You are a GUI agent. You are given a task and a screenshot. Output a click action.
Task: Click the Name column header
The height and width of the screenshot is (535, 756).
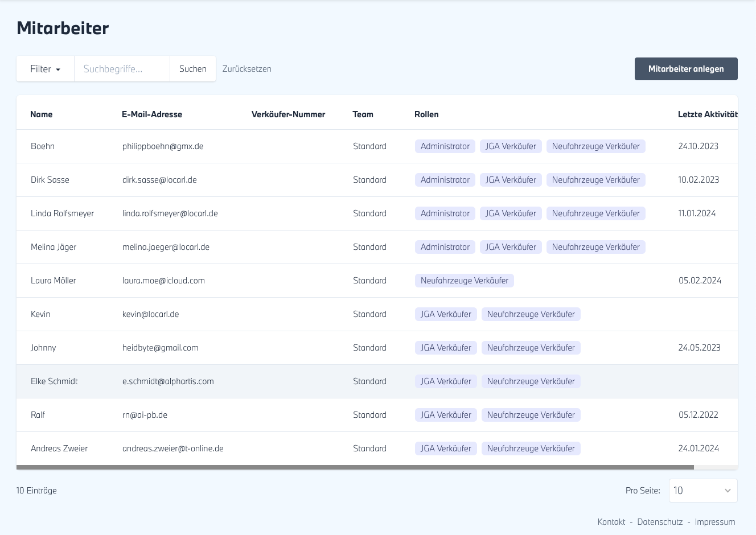coord(41,114)
